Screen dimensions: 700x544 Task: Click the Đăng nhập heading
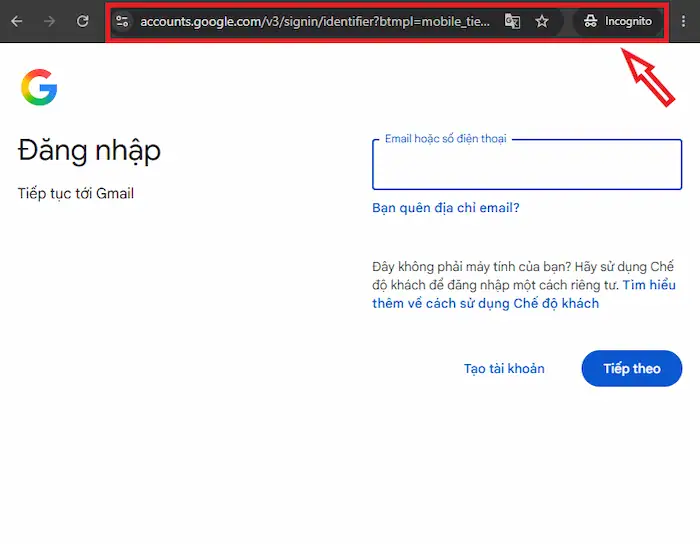pyautogui.click(x=89, y=151)
